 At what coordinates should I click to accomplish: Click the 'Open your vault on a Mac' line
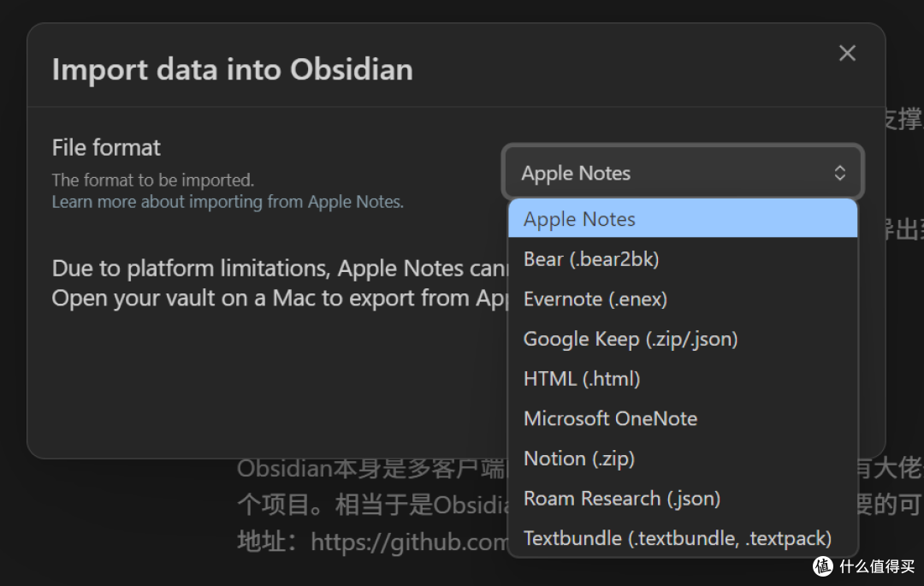click(280, 298)
